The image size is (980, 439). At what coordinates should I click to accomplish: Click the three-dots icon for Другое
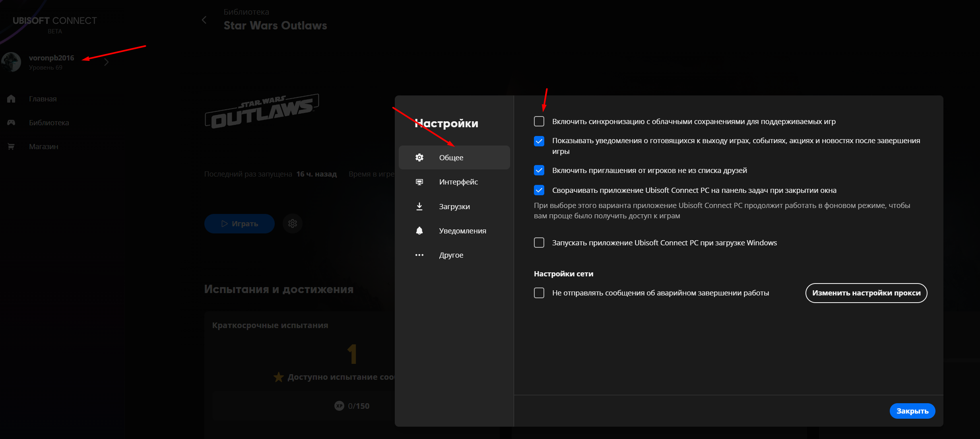[x=419, y=255]
